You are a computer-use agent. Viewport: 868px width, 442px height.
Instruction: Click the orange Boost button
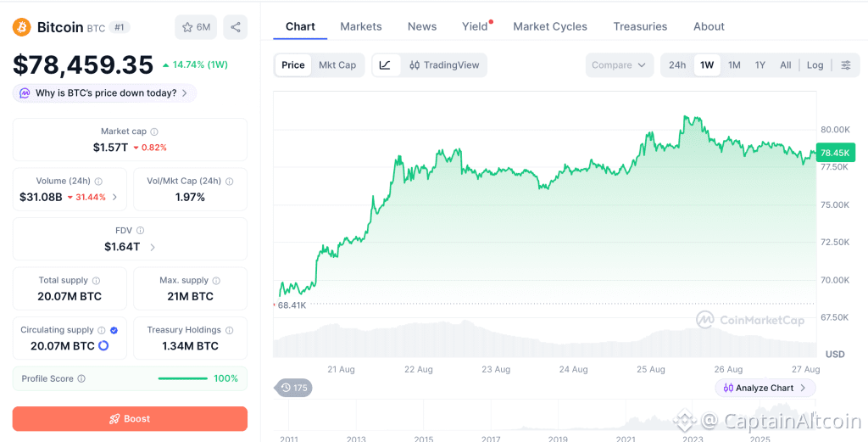[x=130, y=419]
